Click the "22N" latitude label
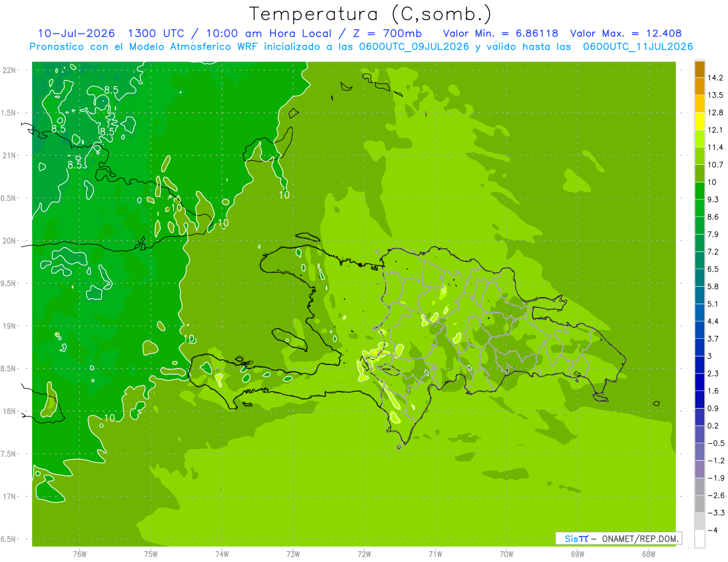Screen dimensions: 728x562 click(x=10, y=70)
